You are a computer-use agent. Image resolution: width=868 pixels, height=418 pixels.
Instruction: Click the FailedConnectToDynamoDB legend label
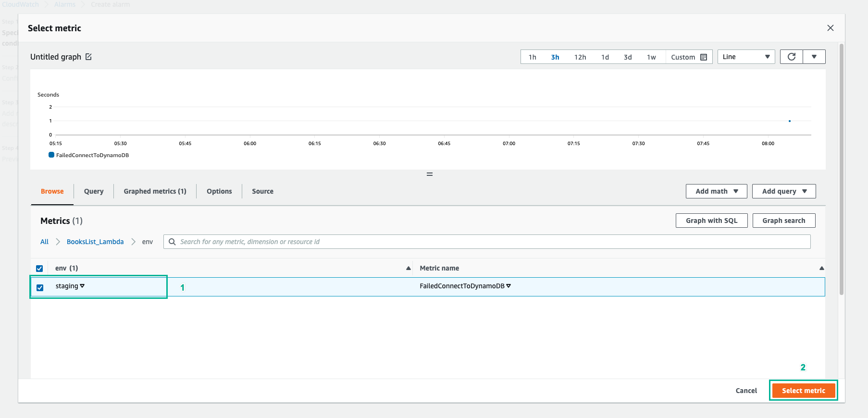point(92,155)
